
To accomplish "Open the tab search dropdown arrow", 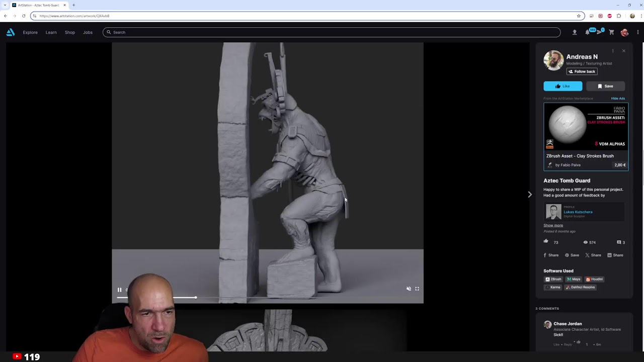I will (x=5, y=5).
